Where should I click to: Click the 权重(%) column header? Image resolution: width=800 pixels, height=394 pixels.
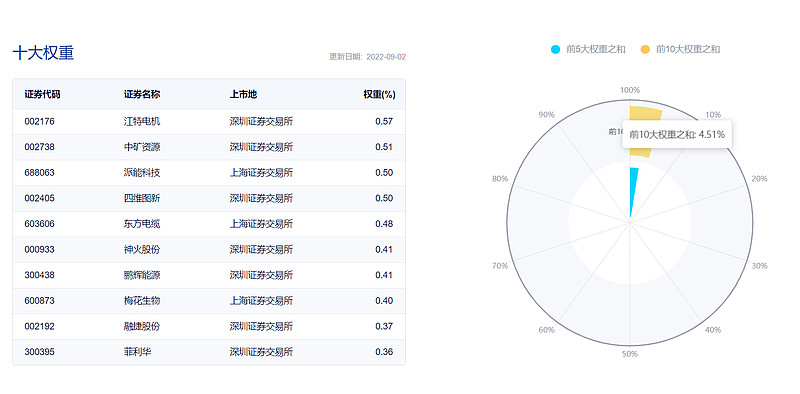click(379, 94)
